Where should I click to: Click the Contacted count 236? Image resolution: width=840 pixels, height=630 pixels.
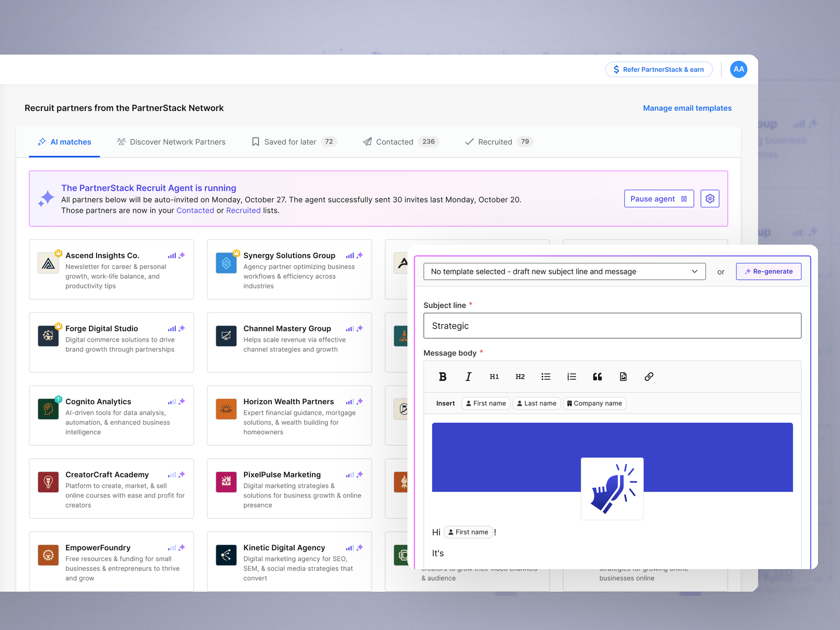click(x=428, y=142)
